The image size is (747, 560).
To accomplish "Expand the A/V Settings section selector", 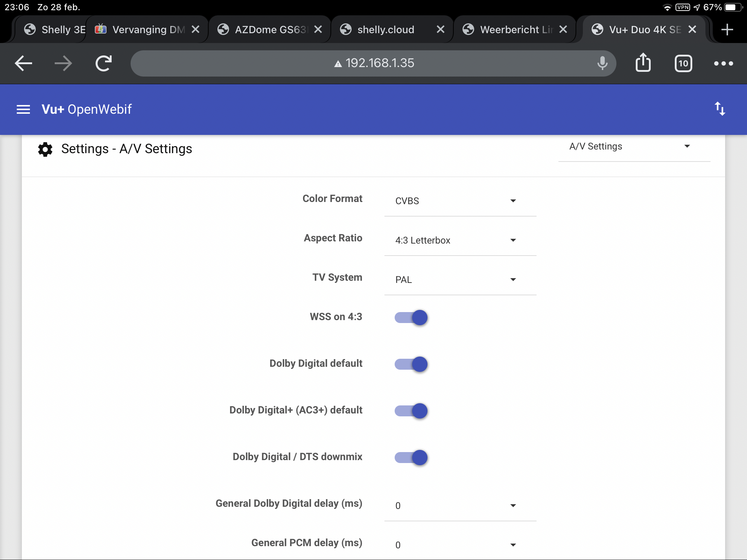I will coord(633,147).
